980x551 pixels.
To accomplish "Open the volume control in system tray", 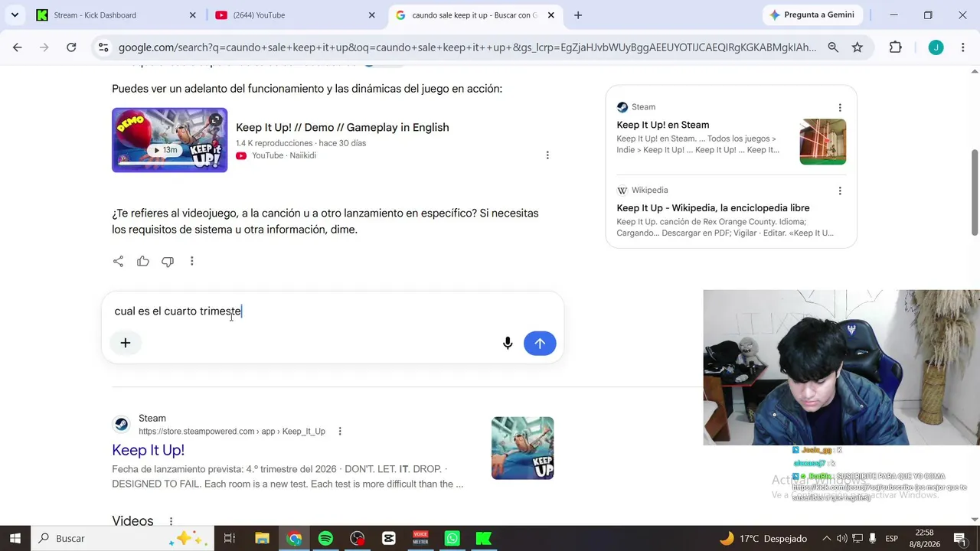I will pos(842,539).
